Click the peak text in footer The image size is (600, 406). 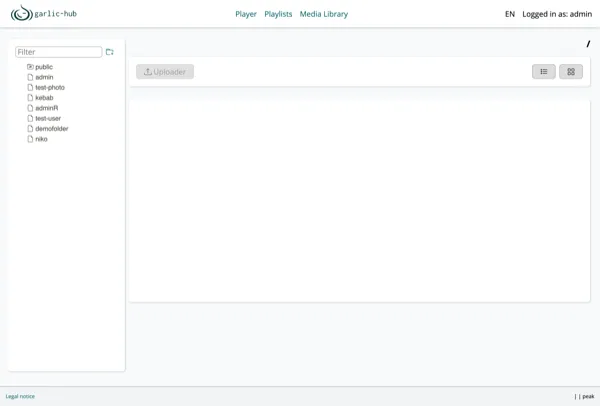click(588, 396)
